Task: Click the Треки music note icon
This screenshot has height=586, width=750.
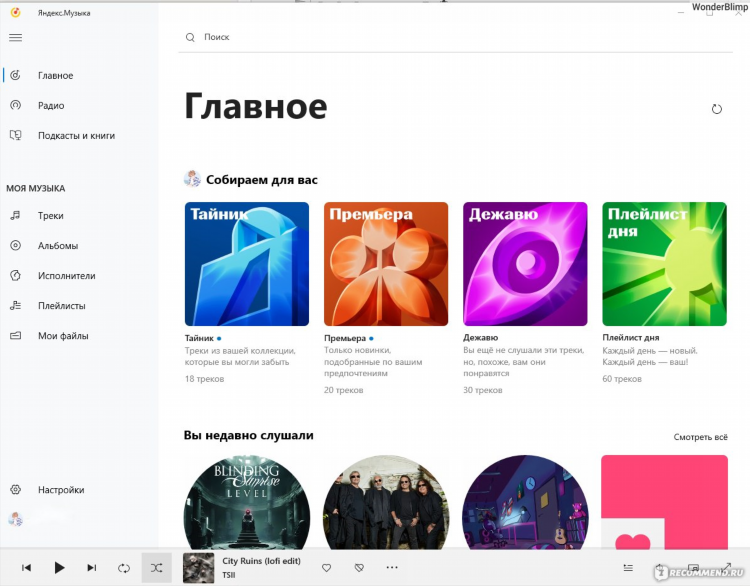Action: coord(15,215)
